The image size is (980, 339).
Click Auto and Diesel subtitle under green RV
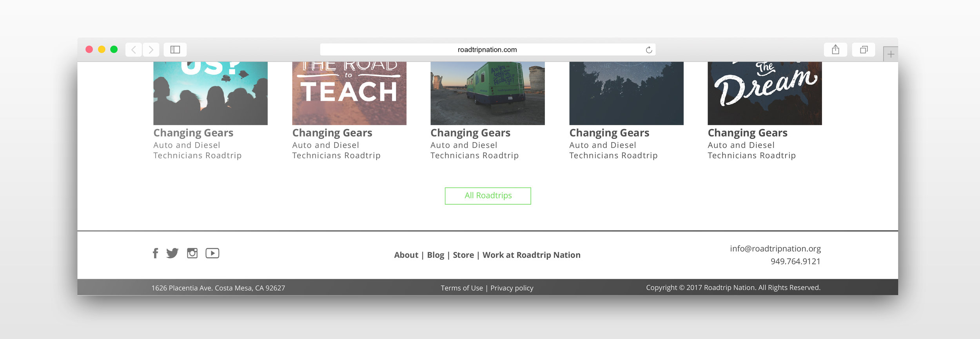(474, 150)
